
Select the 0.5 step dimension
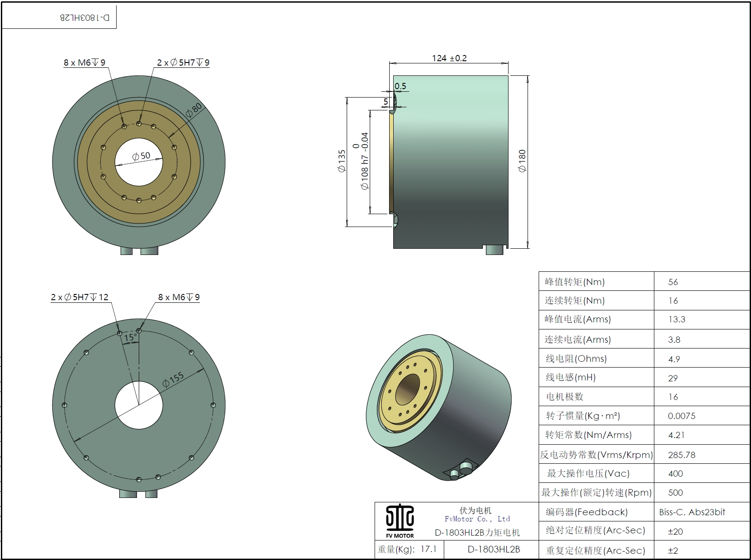pyautogui.click(x=400, y=86)
